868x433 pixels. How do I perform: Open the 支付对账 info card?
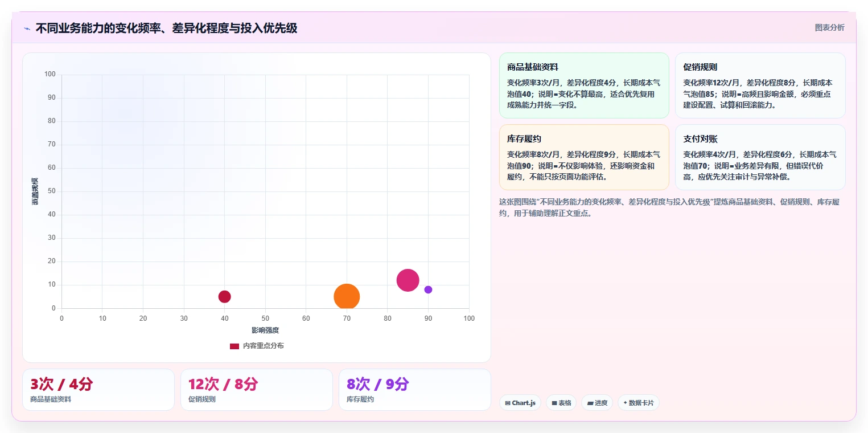[x=760, y=157]
